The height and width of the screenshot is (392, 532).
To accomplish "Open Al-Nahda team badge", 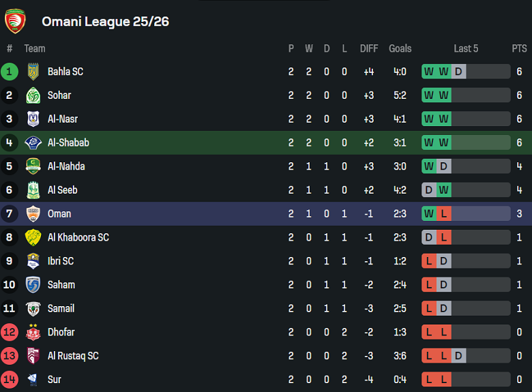I will point(33,166).
